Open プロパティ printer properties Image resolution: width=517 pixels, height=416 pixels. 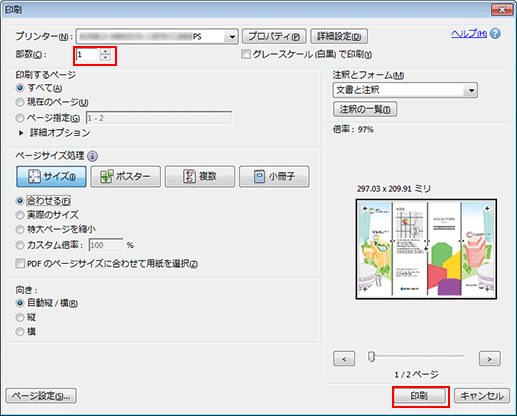pos(274,36)
